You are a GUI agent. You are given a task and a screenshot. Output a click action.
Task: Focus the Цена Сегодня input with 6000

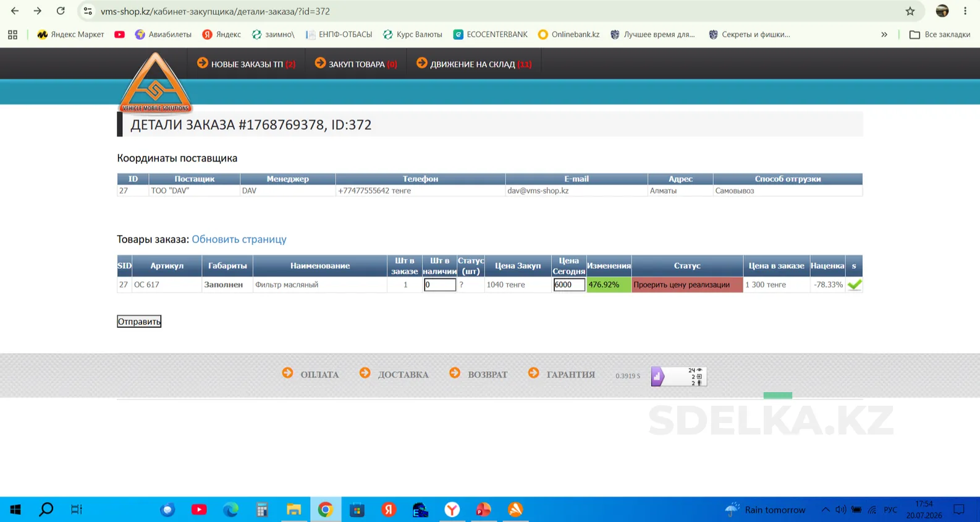point(569,285)
